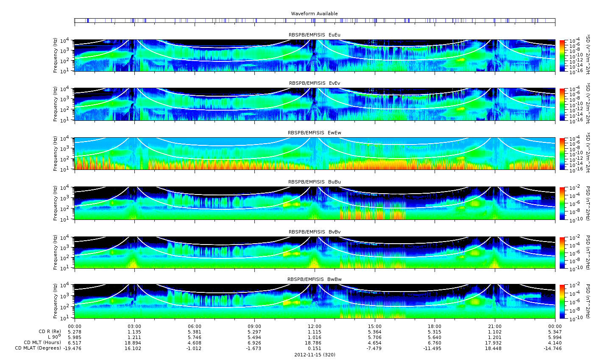Click the L value 5.985
Screen dimensions: 597x364
[x=75, y=337]
